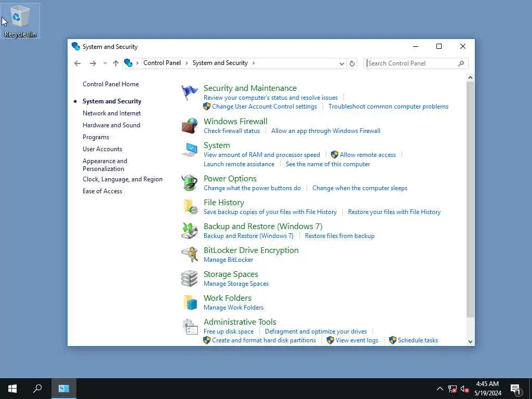Click the scrollbar up arrow

click(470, 78)
